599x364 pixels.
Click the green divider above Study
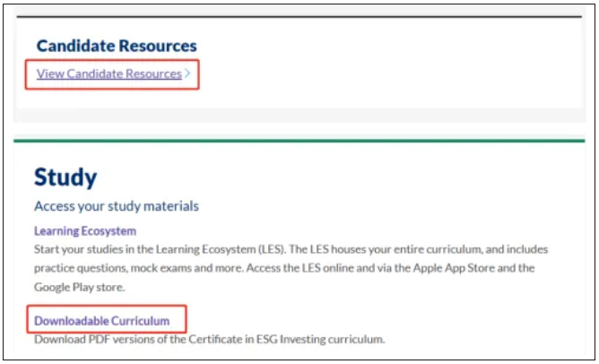tap(299, 140)
